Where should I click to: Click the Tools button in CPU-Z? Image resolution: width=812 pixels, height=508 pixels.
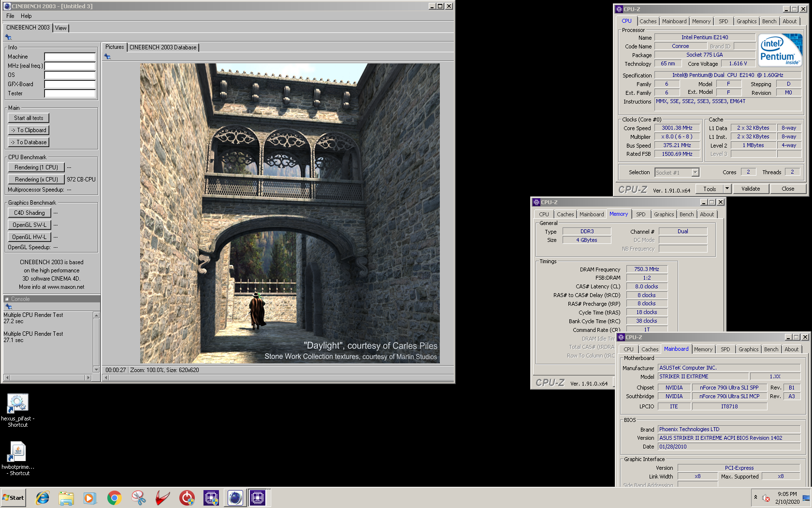pos(710,189)
